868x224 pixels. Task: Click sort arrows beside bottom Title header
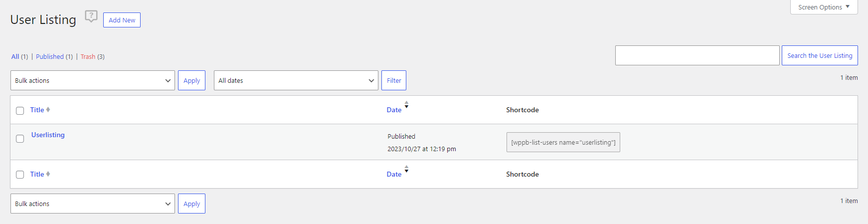coord(48,174)
